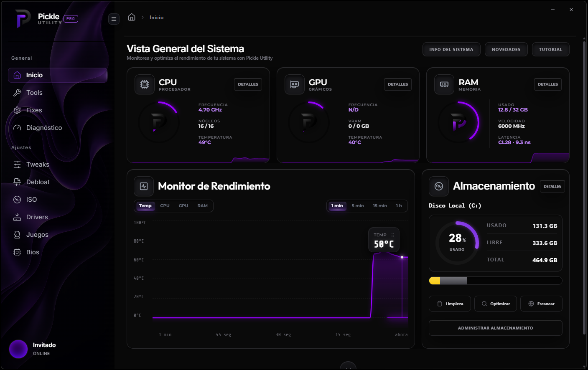This screenshot has height=370, width=588.
Task: Select the 5 min time range
Action: [358, 206]
